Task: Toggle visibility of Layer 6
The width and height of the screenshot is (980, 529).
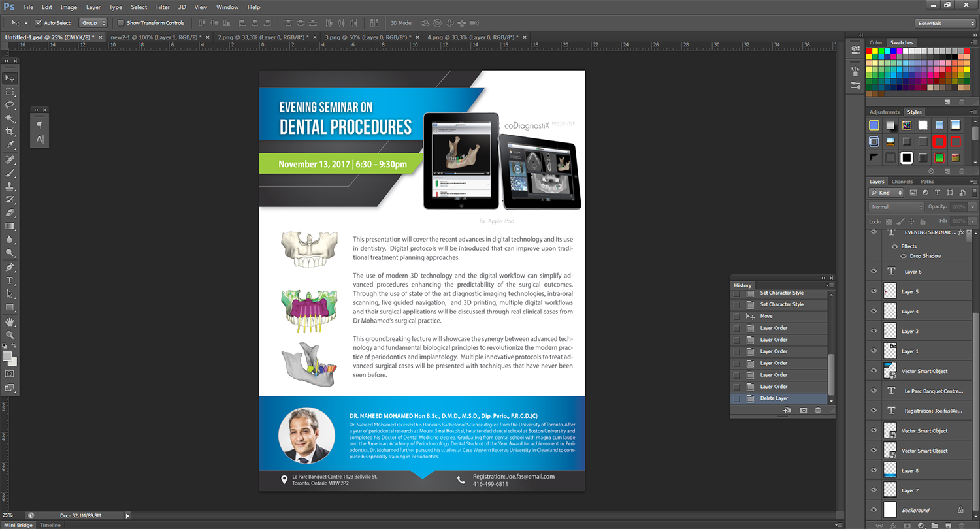Action: pyautogui.click(x=874, y=272)
